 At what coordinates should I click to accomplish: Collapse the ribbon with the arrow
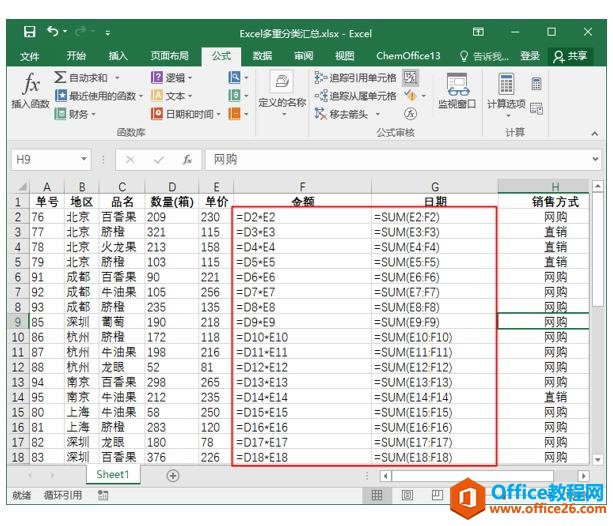click(595, 134)
